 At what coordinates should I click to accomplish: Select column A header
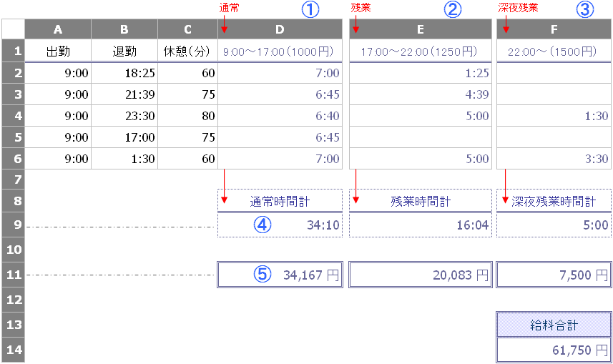tap(58, 29)
